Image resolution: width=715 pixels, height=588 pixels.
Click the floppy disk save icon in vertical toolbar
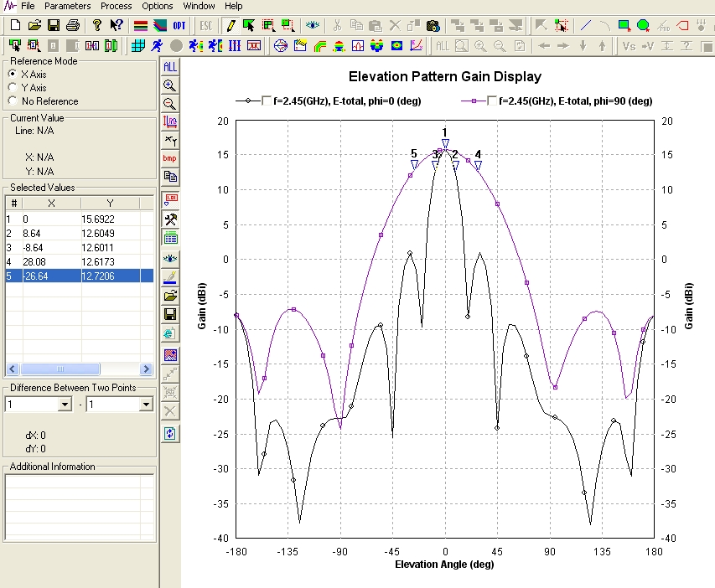[170, 314]
